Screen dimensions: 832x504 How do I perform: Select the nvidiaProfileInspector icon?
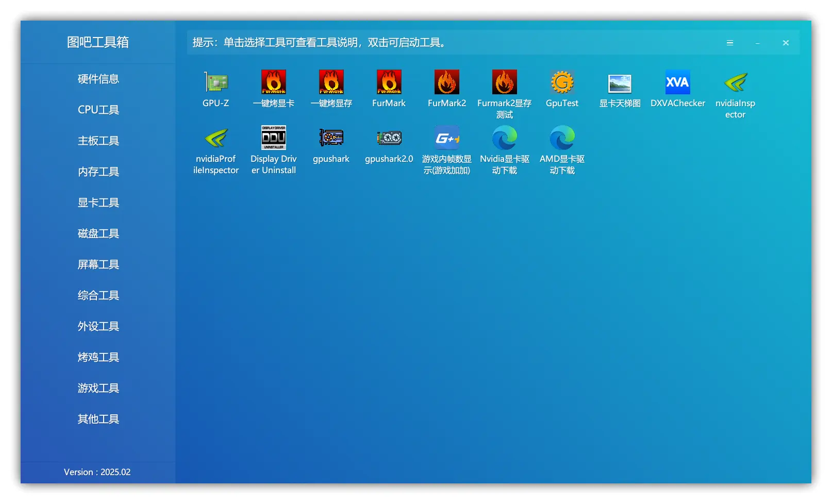click(216, 138)
